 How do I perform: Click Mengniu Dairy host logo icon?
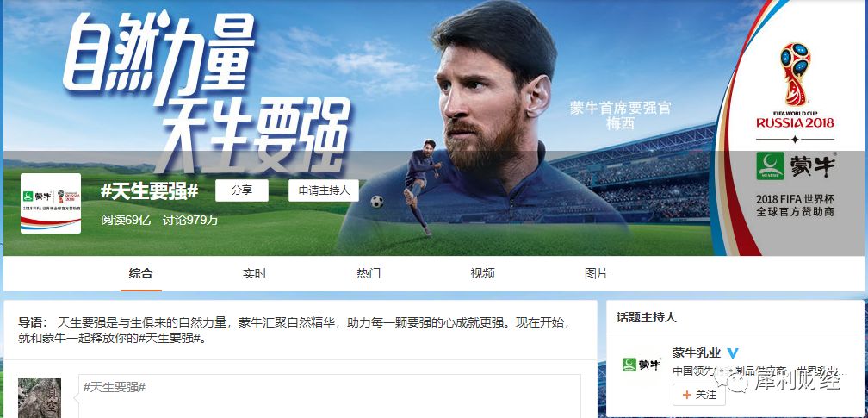pyautogui.click(x=641, y=365)
